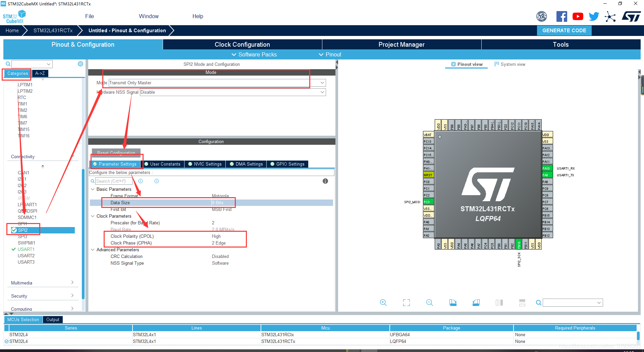Select the STM32L431RCTx MCU row radio
Viewport: 644px width, 352px height.
click(6, 341)
